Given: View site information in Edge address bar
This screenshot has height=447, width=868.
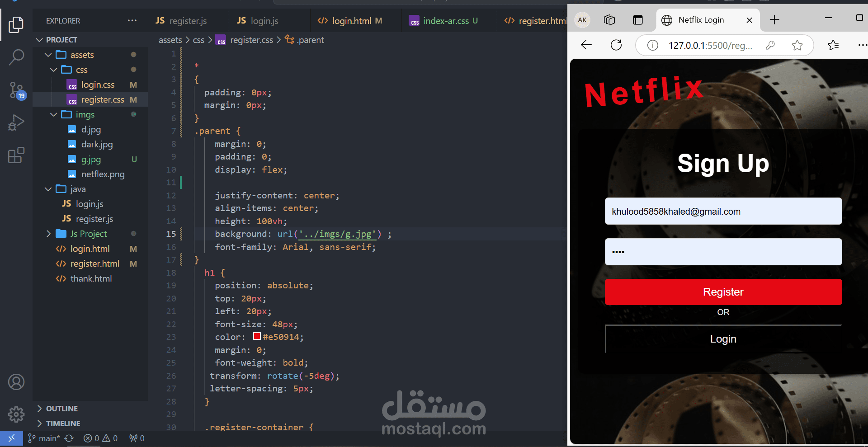Looking at the screenshot, I should click(652, 45).
